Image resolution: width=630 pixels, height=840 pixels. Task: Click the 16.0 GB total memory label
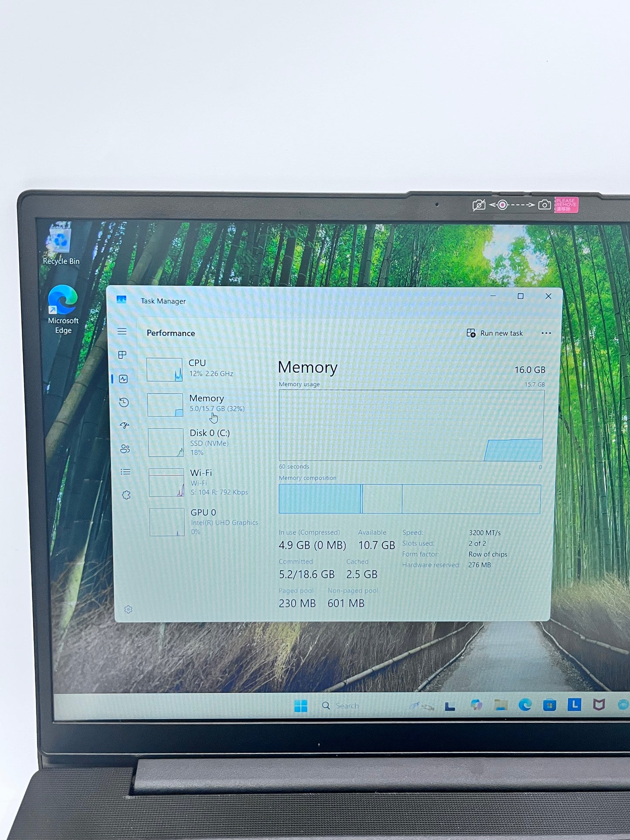(x=530, y=370)
